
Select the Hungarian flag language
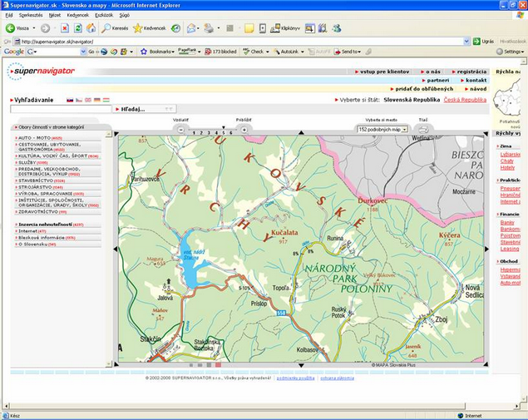tap(106, 100)
